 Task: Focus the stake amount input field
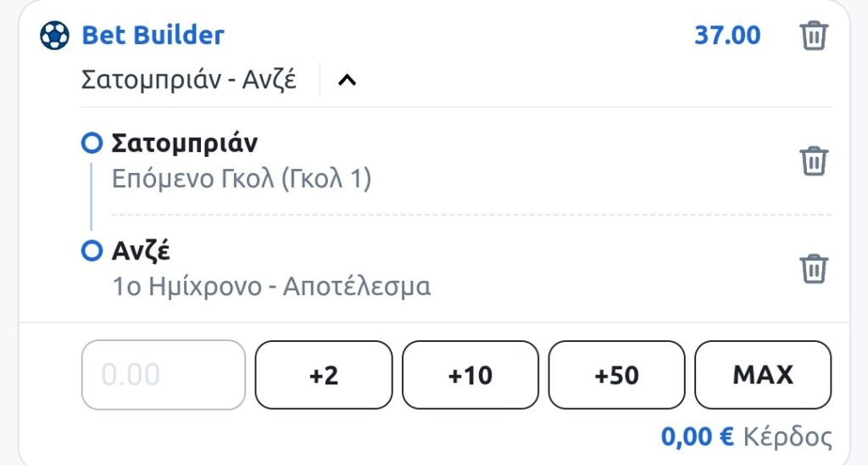[163, 374]
